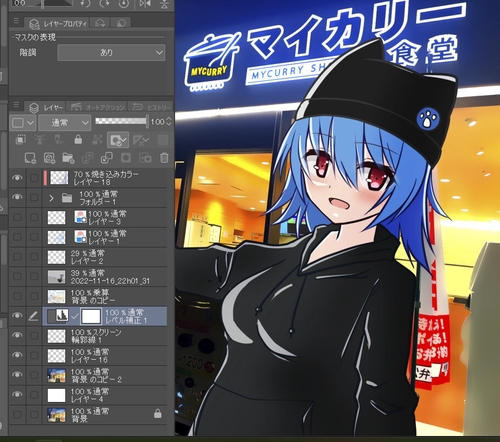The height and width of the screenshot is (442, 500).
Task: Show the hidden レイヤー 2 layer
Action: click(x=17, y=257)
